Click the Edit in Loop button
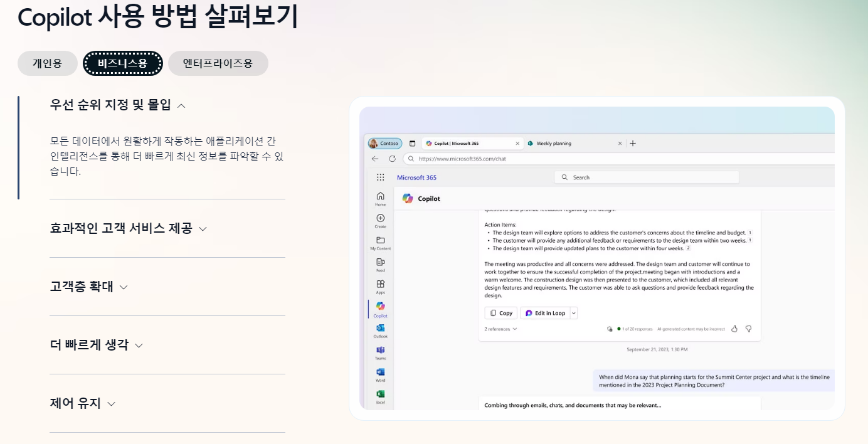This screenshot has width=868, height=444. [x=545, y=313]
